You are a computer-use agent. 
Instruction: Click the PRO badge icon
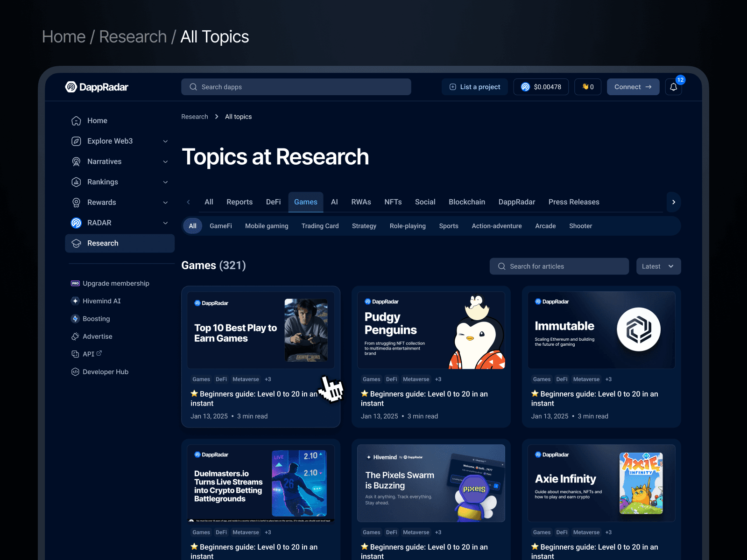pos(75,283)
